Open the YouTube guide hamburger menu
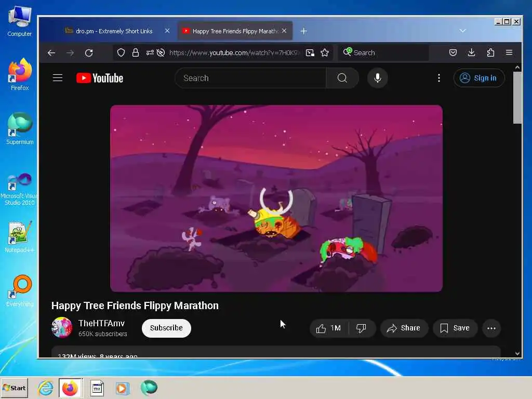The image size is (532, 399). click(58, 78)
